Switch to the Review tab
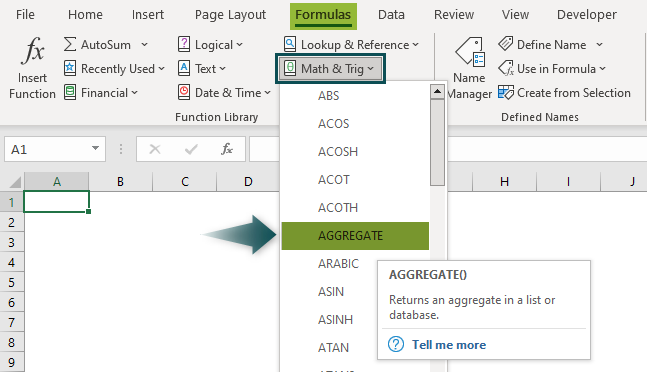The height and width of the screenshot is (372, 647). click(x=454, y=14)
